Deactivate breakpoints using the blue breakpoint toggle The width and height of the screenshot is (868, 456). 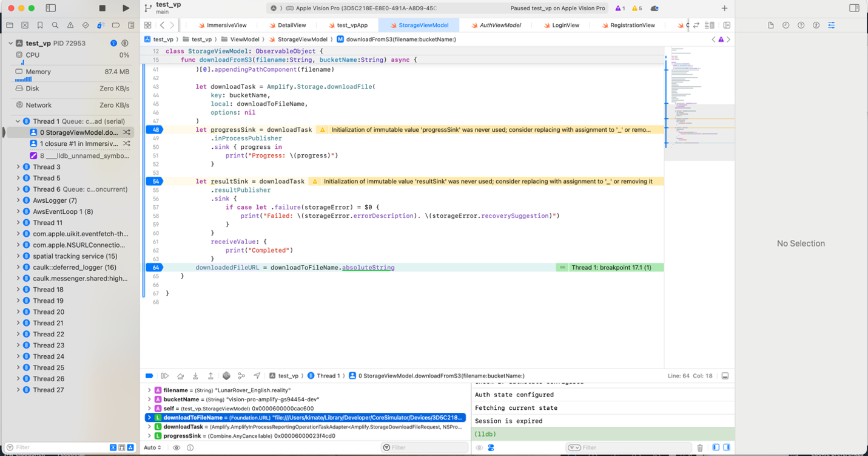149,376
